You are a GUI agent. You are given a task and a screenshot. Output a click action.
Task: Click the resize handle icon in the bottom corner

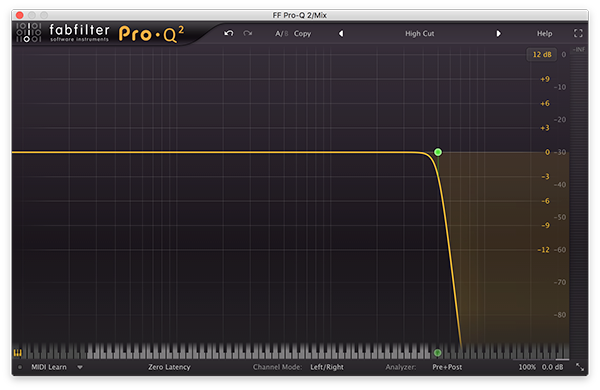click(x=580, y=367)
